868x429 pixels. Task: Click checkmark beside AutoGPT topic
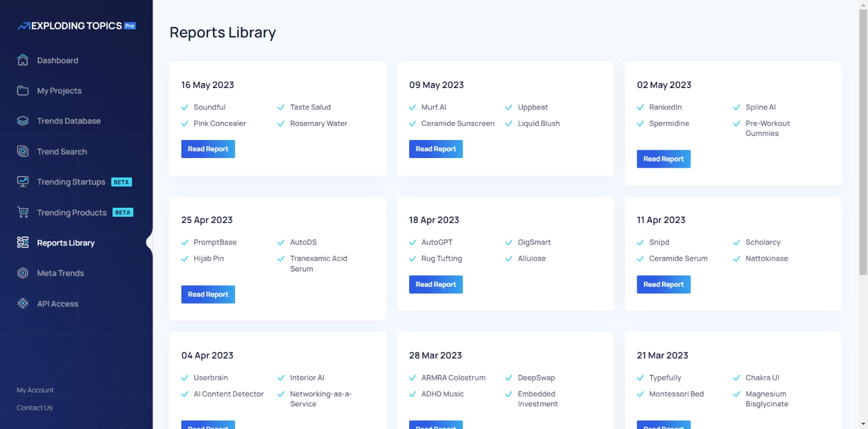coord(413,243)
